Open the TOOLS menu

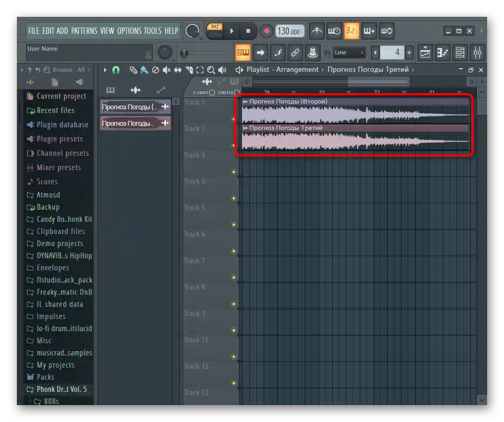coord(152,31)
